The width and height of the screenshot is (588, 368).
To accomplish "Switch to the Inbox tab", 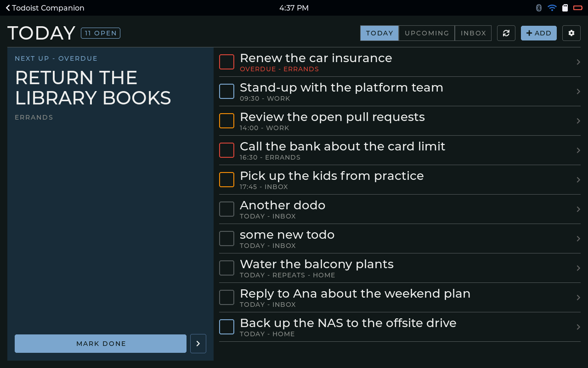I will (x=473, y=33).
